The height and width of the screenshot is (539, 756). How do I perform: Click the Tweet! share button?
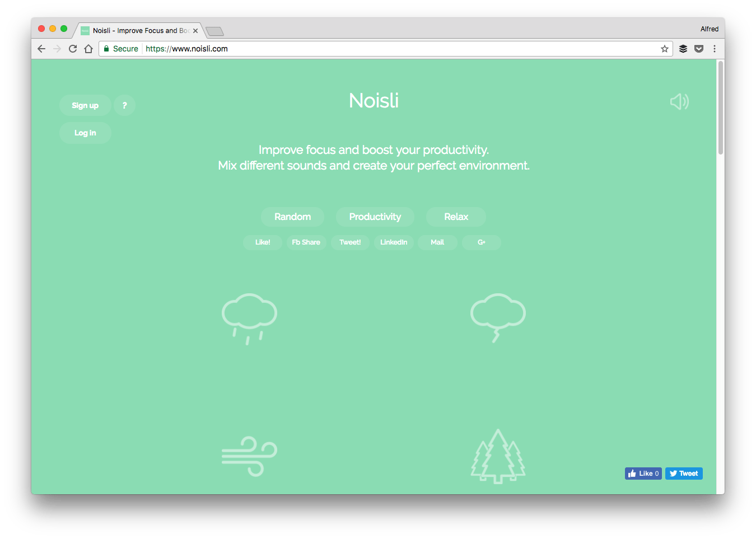point(350,242)
